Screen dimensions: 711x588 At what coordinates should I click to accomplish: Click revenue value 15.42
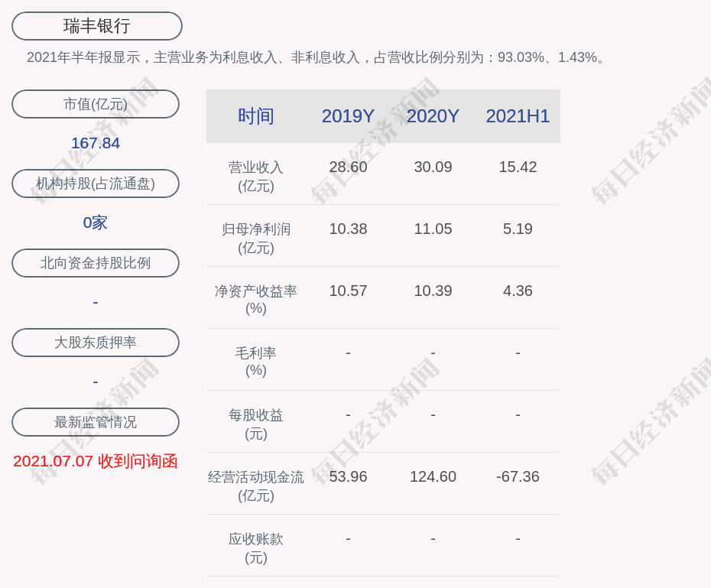click(x=518, y=167)
